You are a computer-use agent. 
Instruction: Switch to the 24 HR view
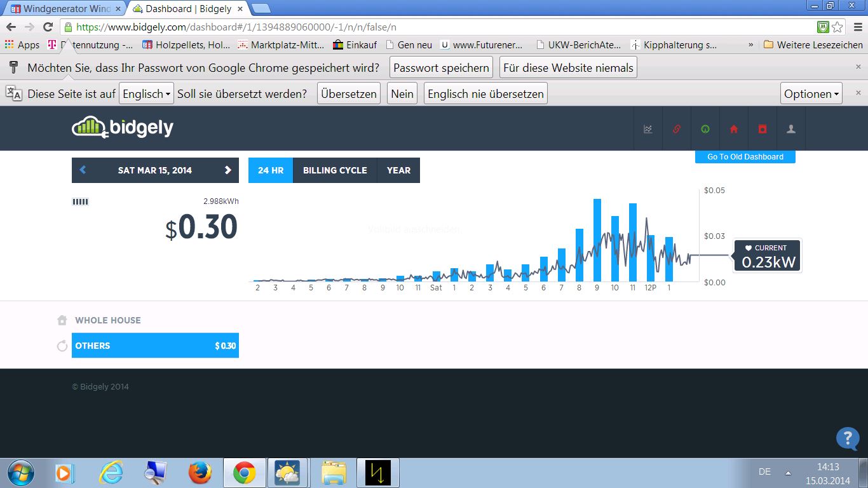click(271, 170)
